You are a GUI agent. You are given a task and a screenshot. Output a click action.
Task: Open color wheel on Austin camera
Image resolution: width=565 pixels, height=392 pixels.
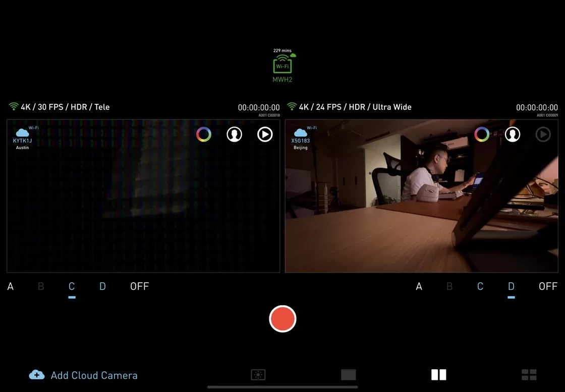[204, 134]
